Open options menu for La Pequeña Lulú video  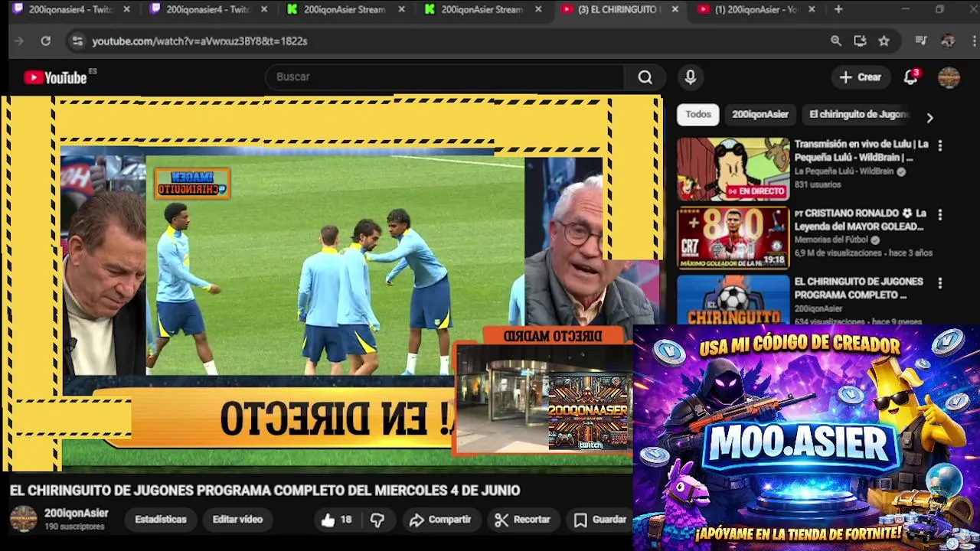939,145
